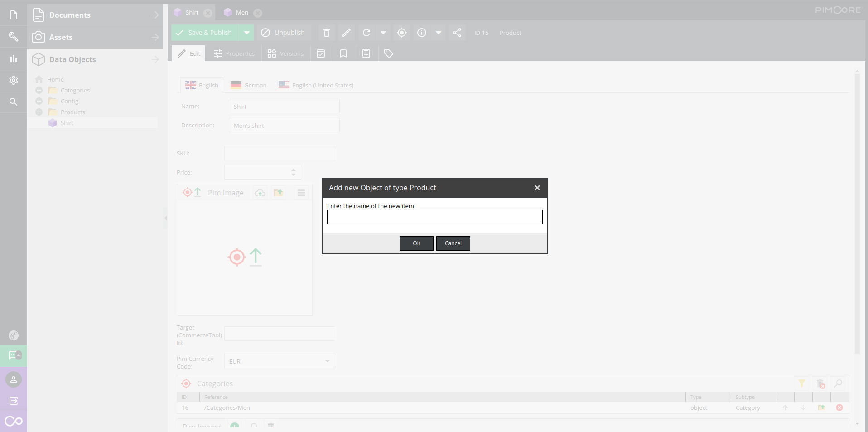
Task: Click OK in the Add new Object dialog
Action: pos(416,243)
